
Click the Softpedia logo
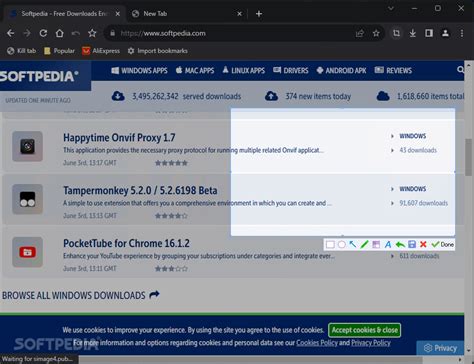39,76
